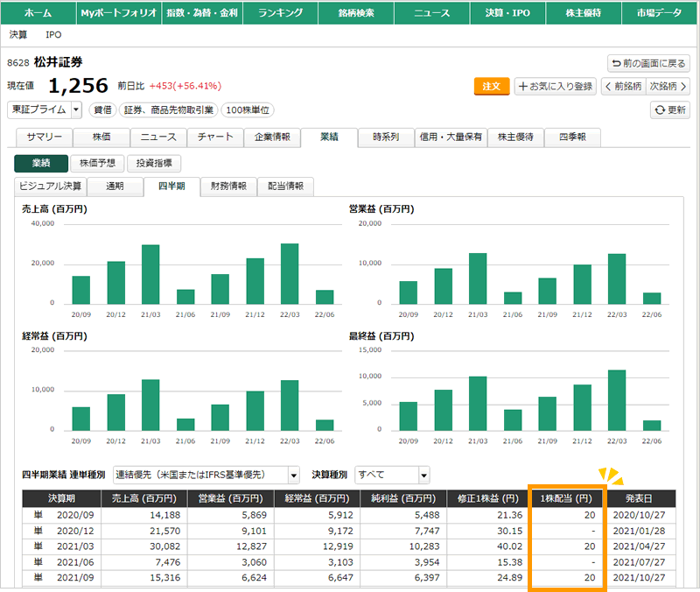The image size is (700, 592).
Task: Open the 連単種別 連結優先 dropdown
Action: (206, 475)
